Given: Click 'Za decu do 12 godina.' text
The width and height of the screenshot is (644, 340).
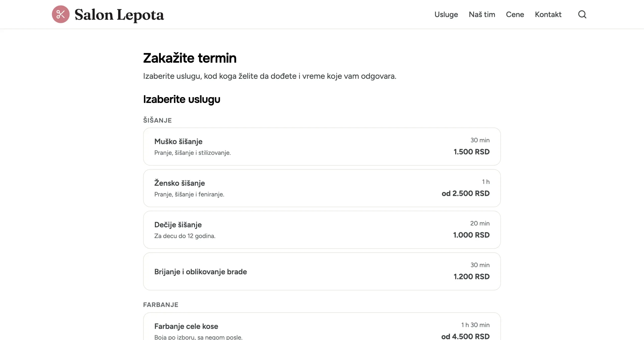Looking at the screenshot, I should [x=185, y=236].
